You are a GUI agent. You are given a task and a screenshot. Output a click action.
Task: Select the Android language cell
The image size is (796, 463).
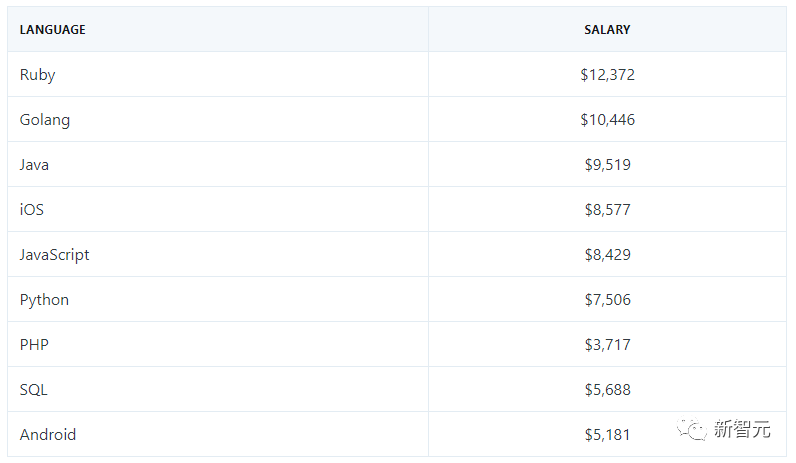(48, 435)
